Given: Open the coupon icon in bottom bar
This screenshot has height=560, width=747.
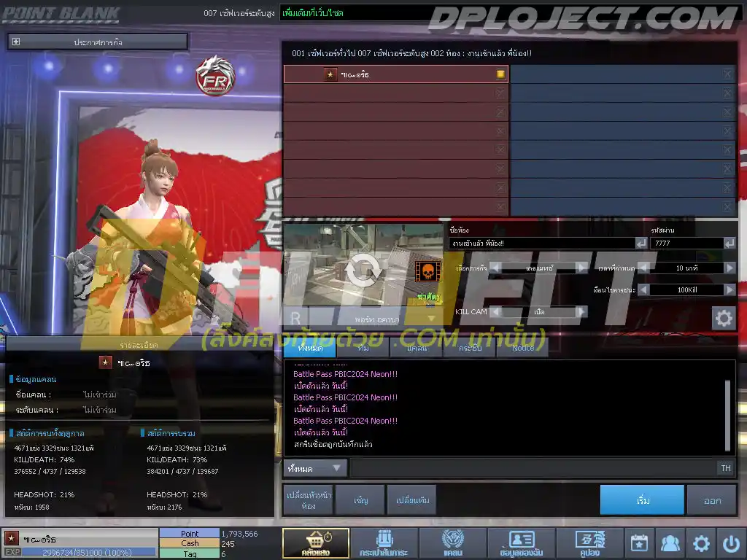Looking at the screenshot, I should tap(589, 542).
